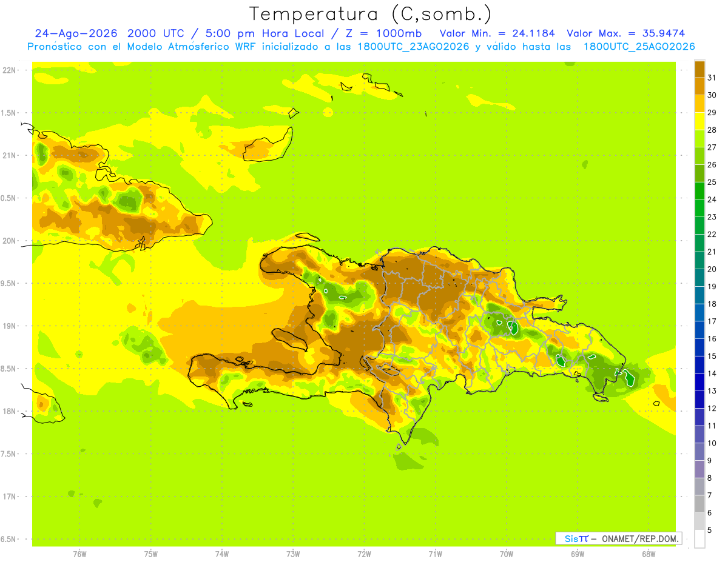Click the '71W' longitude label
Viewport: 728px width, 562px height.
coord(435,554)
